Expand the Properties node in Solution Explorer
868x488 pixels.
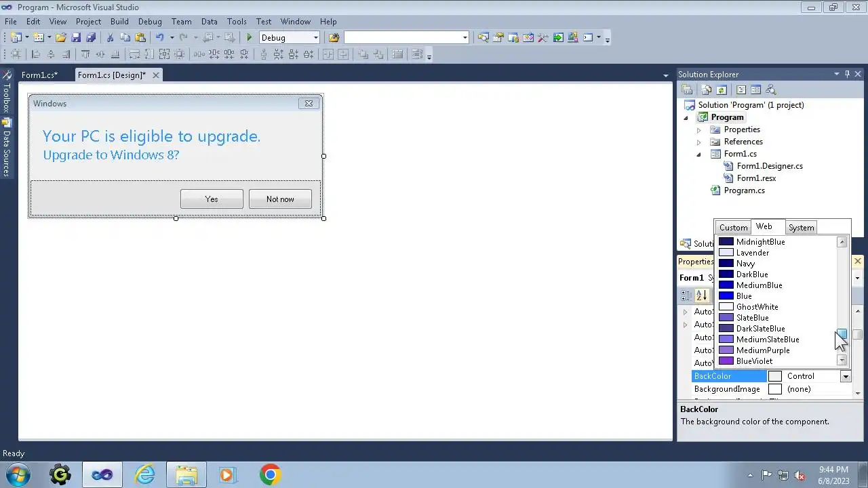pyautogui.click(x=698, y=129)
